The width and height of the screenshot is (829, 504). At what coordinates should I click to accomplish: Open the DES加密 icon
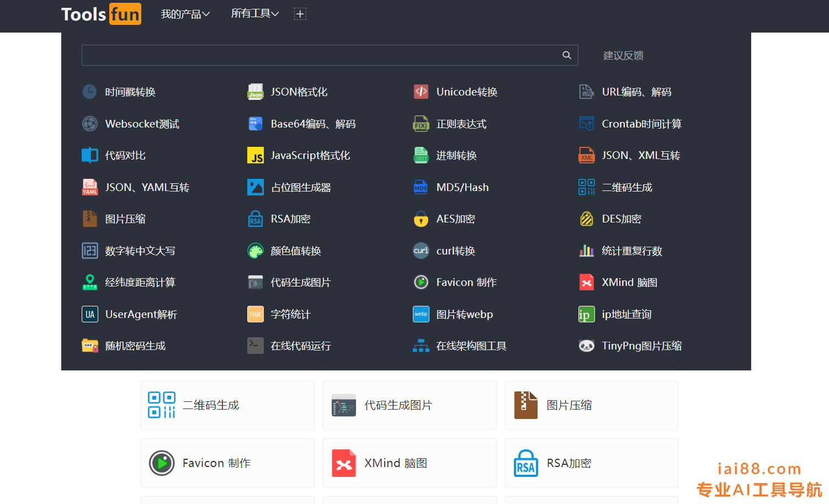[x=587, y=219]
